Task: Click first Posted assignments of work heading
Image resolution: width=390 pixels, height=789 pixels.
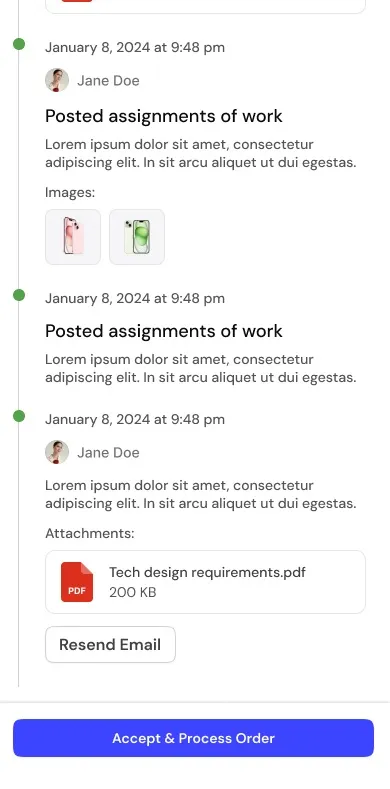Action: [164, 116]
